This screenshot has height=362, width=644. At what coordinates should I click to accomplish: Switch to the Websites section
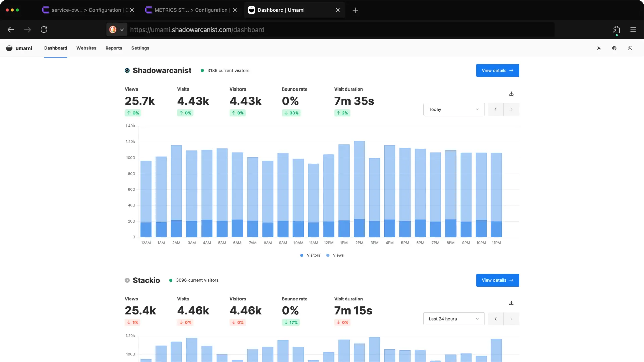click(x=86, y=48)
